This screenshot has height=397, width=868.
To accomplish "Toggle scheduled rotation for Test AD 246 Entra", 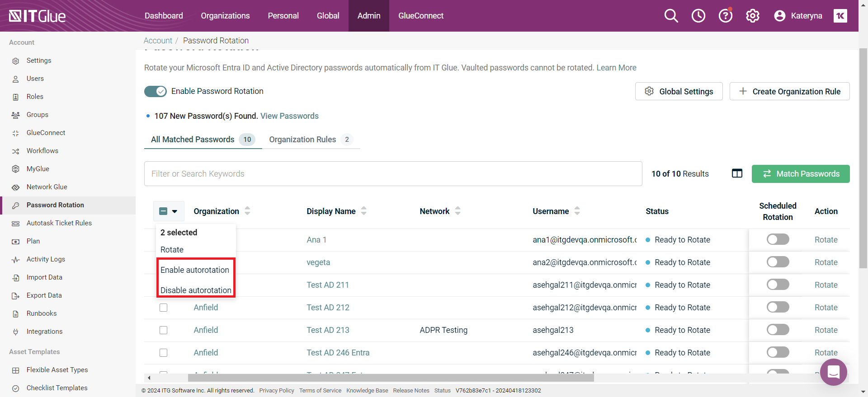I will coord(778,352).
